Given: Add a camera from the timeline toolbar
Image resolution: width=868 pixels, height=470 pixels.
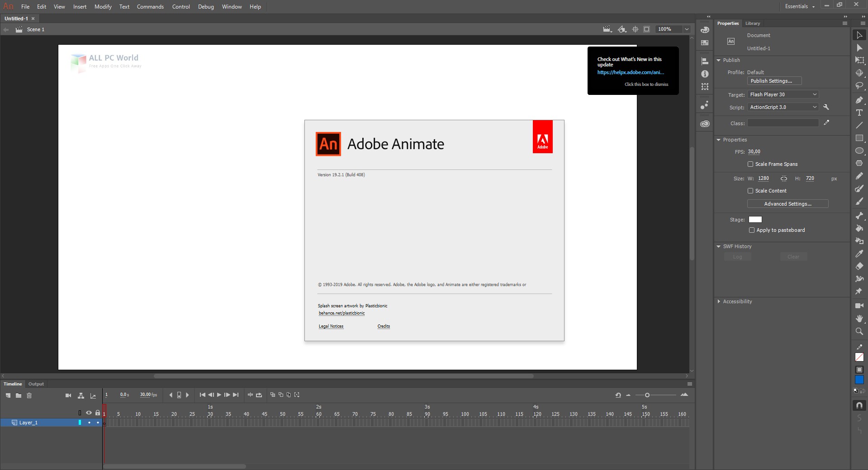Looking at the screenshot, I should click(68, 395).
